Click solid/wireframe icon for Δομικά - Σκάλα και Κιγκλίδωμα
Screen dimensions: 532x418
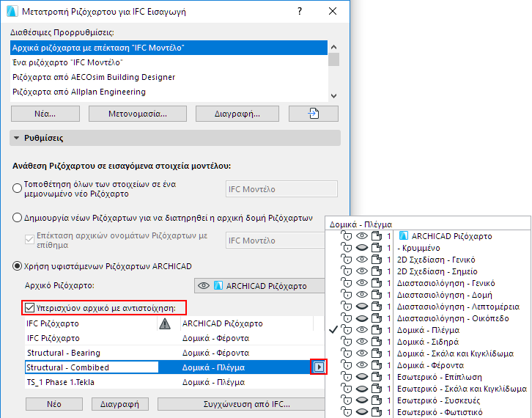(x=376, y=353)
